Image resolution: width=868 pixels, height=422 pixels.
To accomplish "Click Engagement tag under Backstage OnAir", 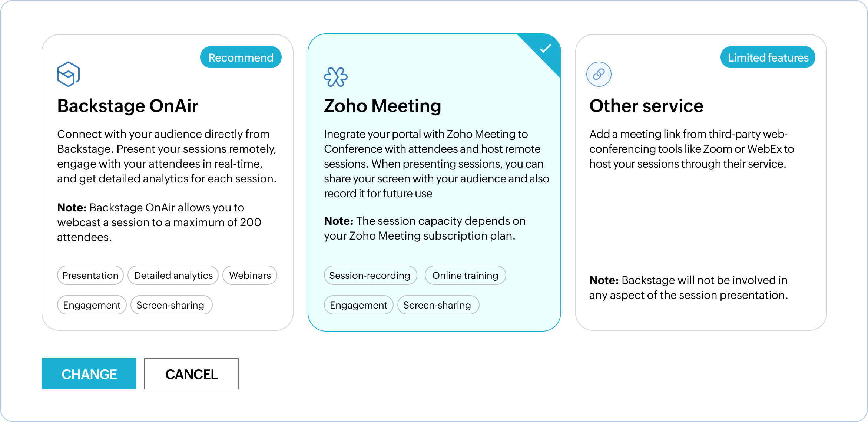I will [x=92, y=305].
